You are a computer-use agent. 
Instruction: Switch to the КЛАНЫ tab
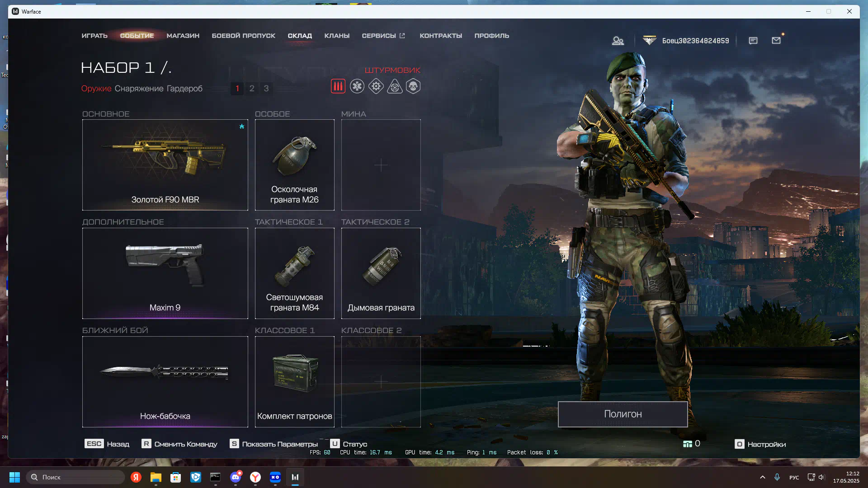click(337, 36)
